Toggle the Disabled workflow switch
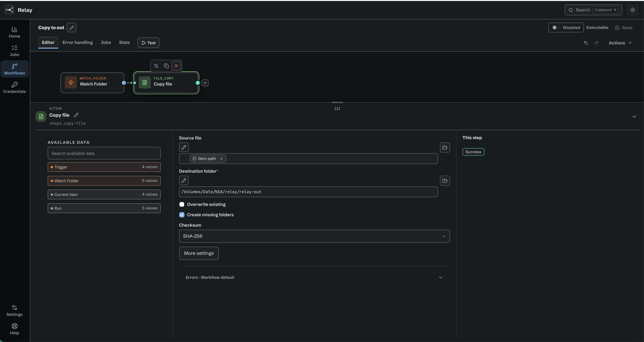The image size is (644, 342). pos(566,28)
